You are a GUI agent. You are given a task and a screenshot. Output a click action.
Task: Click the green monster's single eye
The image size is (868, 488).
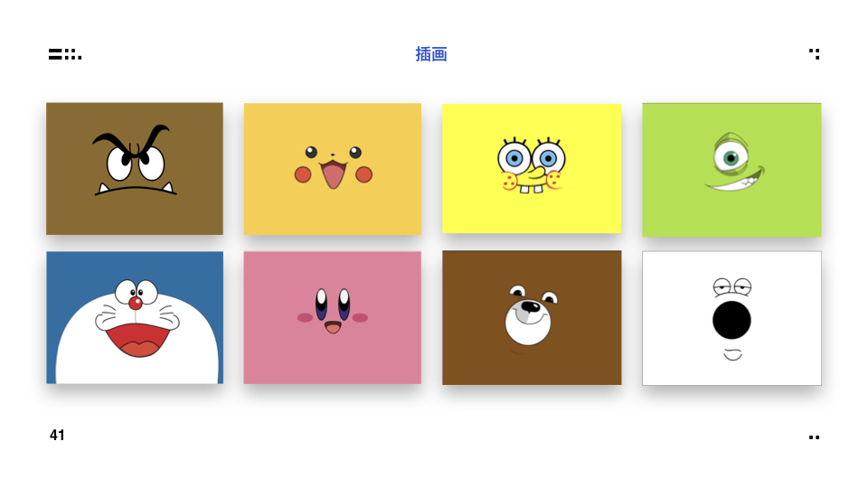(731, 158)
